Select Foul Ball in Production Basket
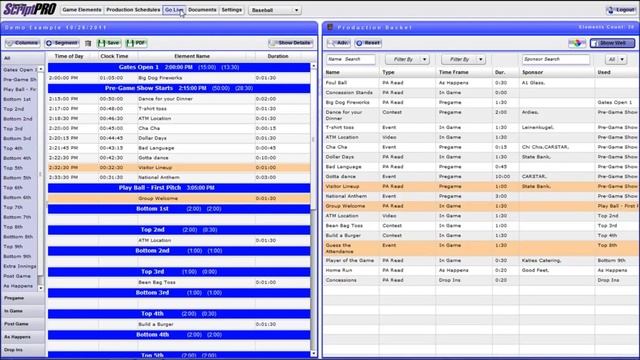 pos(481,82)
